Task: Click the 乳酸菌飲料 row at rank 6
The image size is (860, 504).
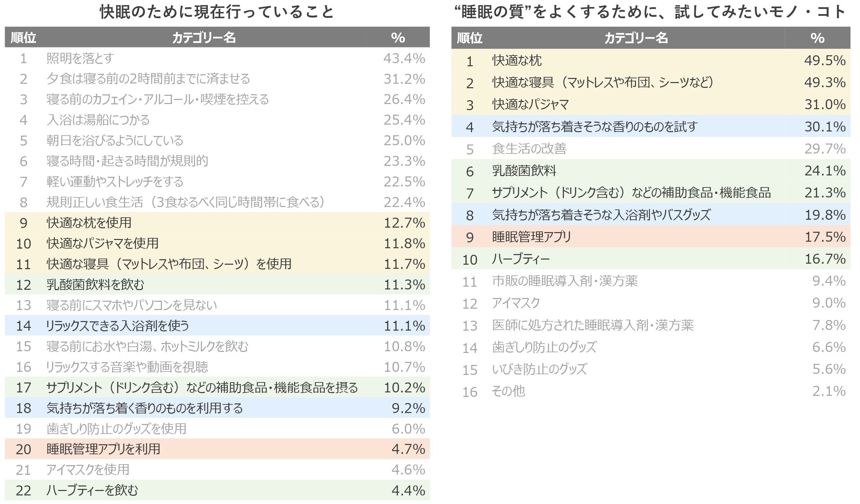Action: pyautogui.click(x=651, y=171)
